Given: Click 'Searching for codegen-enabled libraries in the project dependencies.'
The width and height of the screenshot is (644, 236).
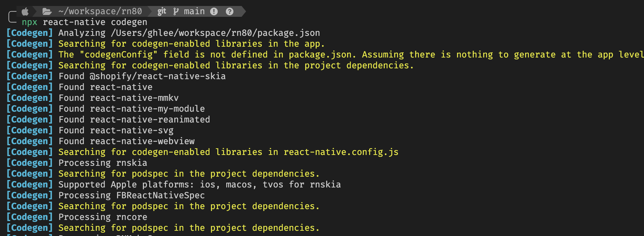Looking at the screenshot, I should click(x=236, y=66).
